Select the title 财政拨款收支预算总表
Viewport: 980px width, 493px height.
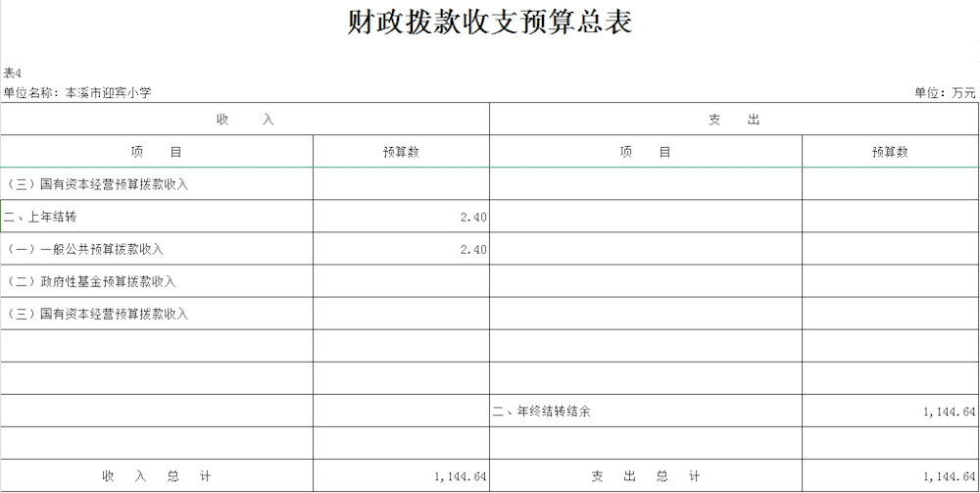[490, 22]
